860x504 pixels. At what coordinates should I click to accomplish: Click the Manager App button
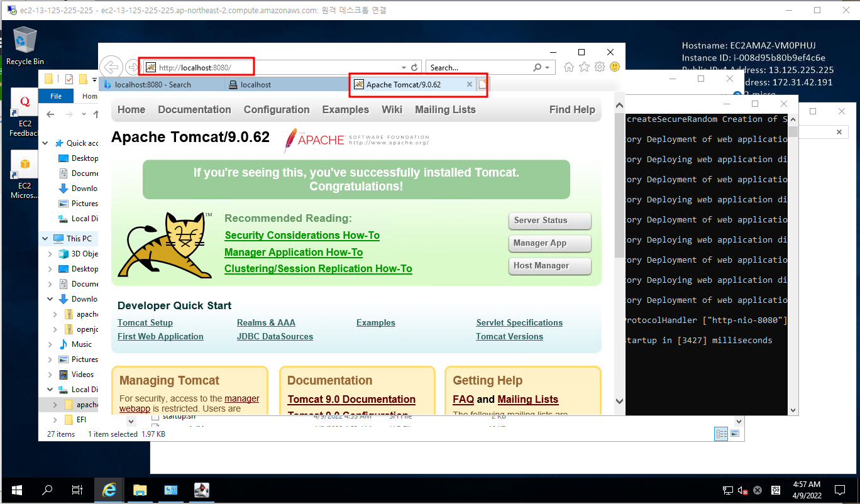pos(550,243)
